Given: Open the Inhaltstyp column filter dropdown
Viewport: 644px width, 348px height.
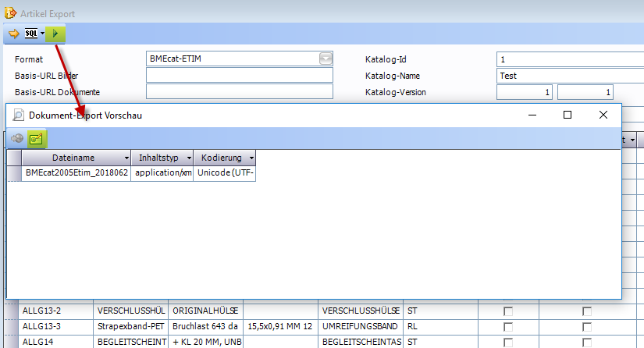Looking at the screenshot, I should 189,158.
